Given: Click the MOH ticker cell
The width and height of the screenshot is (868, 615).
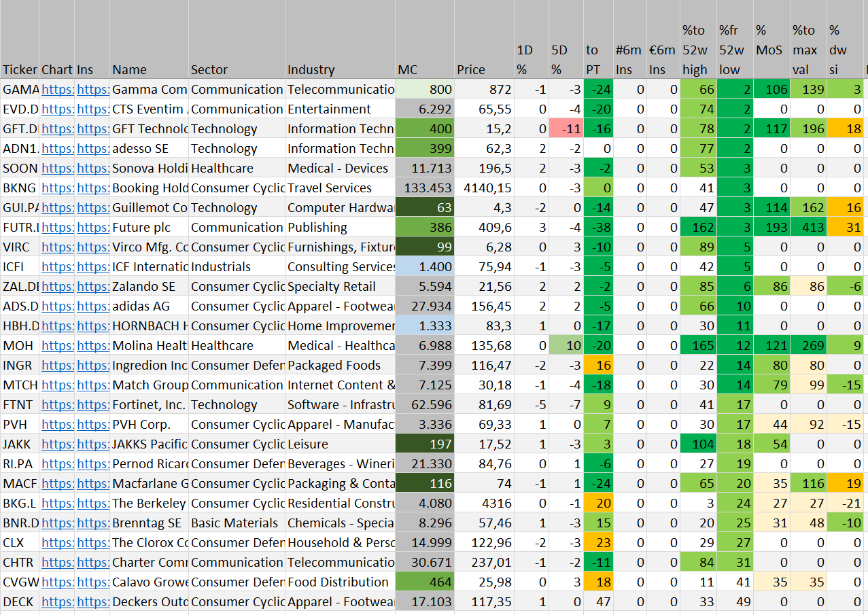Looking at the screenshot, I should (x=20, y=346).
